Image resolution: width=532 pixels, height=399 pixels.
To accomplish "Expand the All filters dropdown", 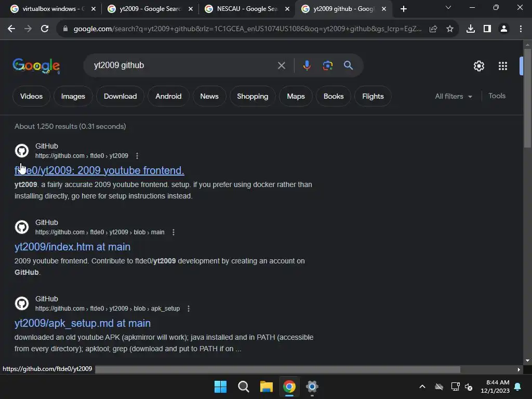I will pos(454,96).
